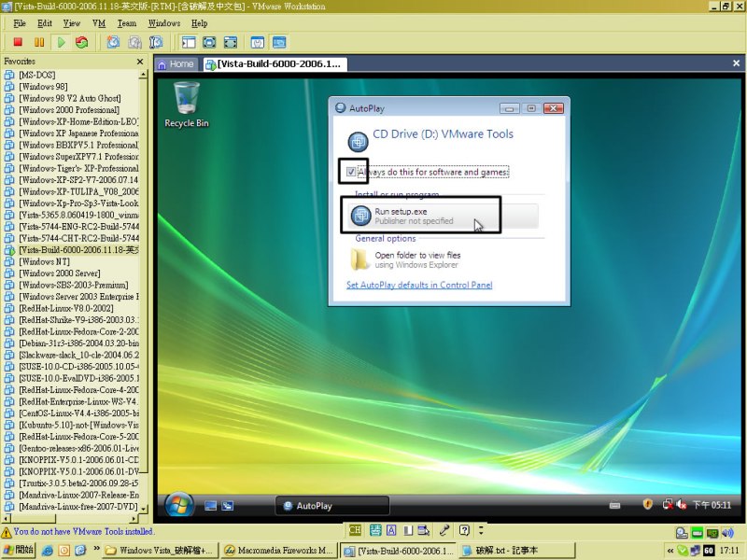The image size is (747, 560).
Task: Open the Vista Start orb
Action: pos(178,505)
